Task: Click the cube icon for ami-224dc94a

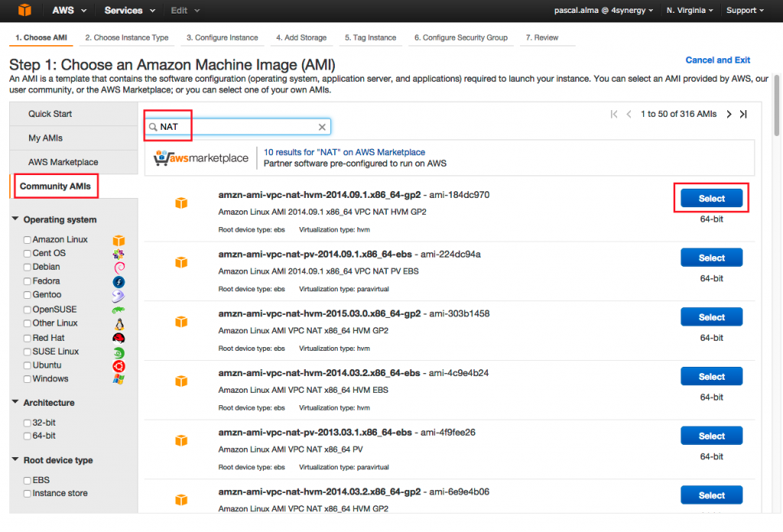Action: pyautogui.click(x=181, y=262)
